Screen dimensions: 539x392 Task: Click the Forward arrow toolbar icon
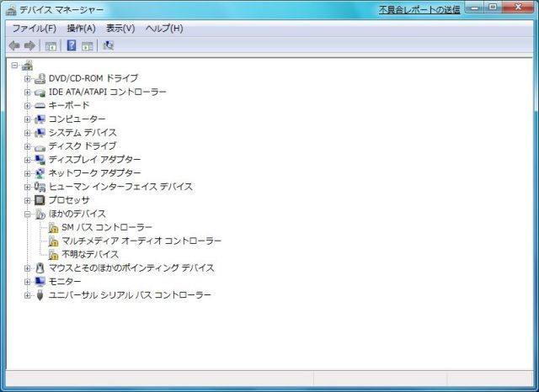30,45
